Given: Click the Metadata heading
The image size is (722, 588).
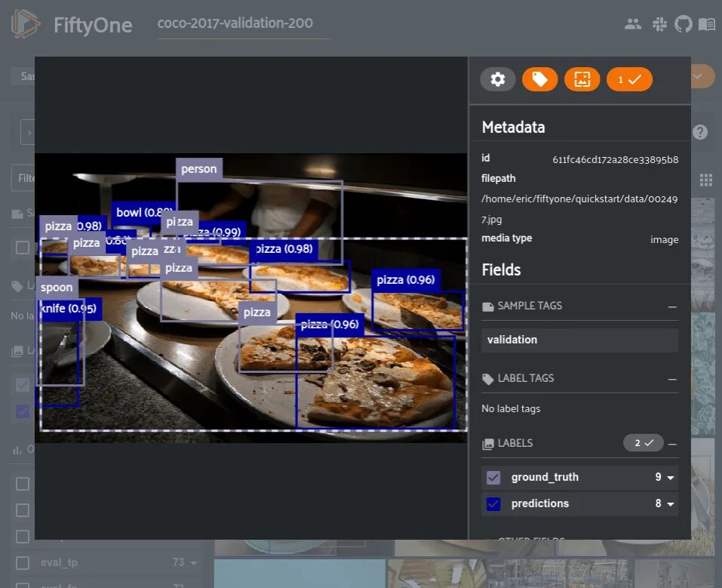Looking at the screenshot, I should pyautogui.click(x=514, y=127).
